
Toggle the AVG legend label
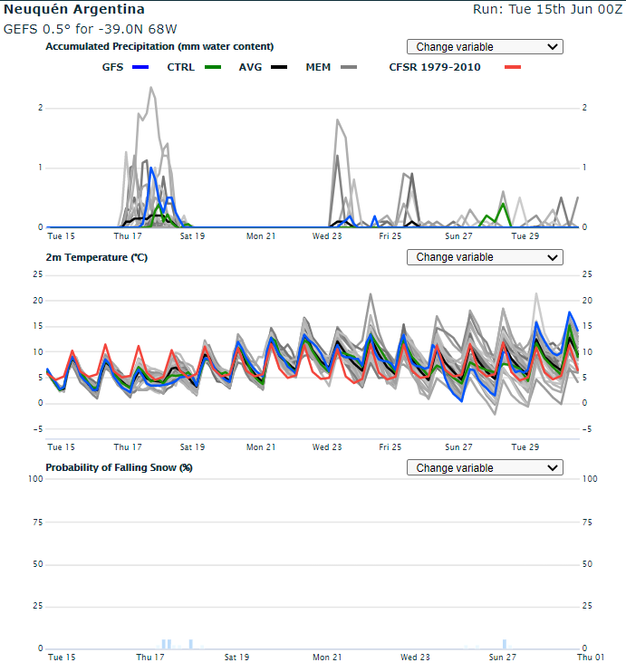tap(250, 67)
